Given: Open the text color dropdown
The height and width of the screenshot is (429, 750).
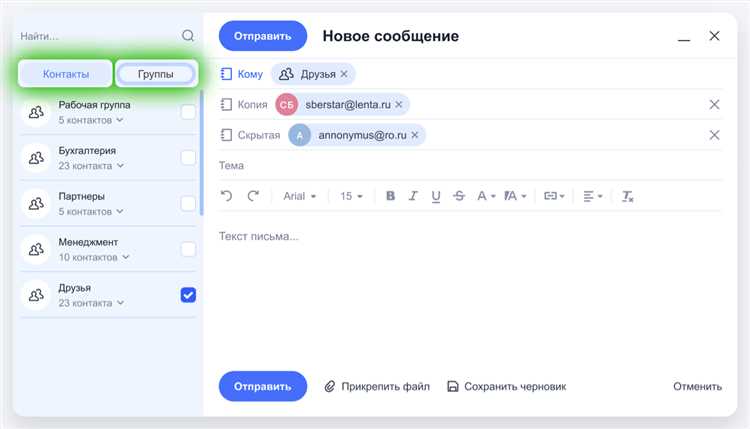Looking at the screenshot, I should (486, 196).
